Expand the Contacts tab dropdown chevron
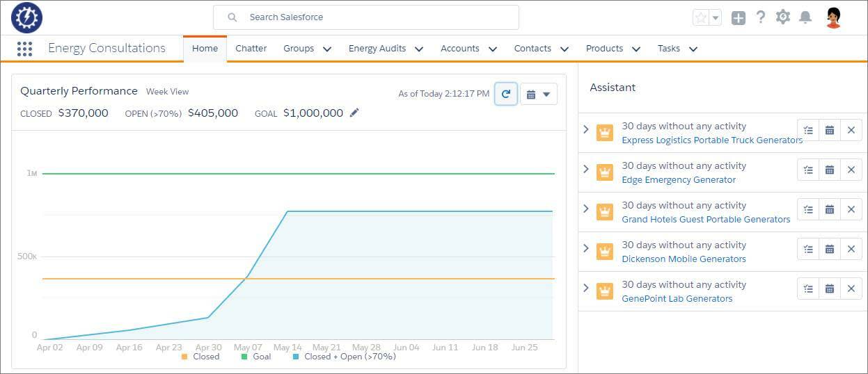 (x=565, y=49)
